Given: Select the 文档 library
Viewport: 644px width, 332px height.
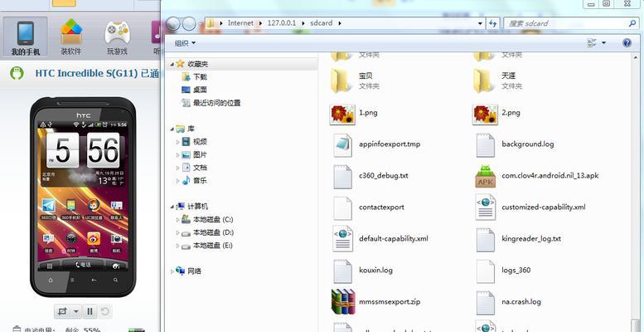Looking at the screenshot, I should [x=200, y=168].
